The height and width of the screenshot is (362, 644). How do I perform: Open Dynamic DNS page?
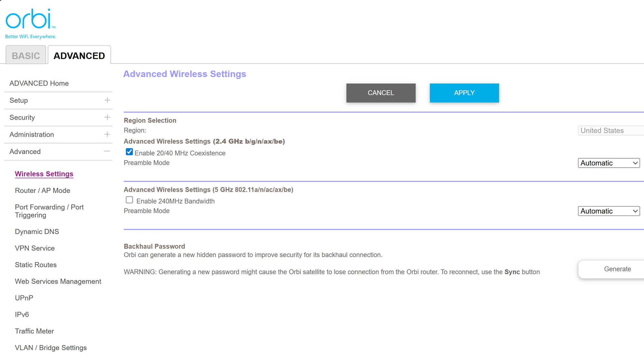coord(37,232)
